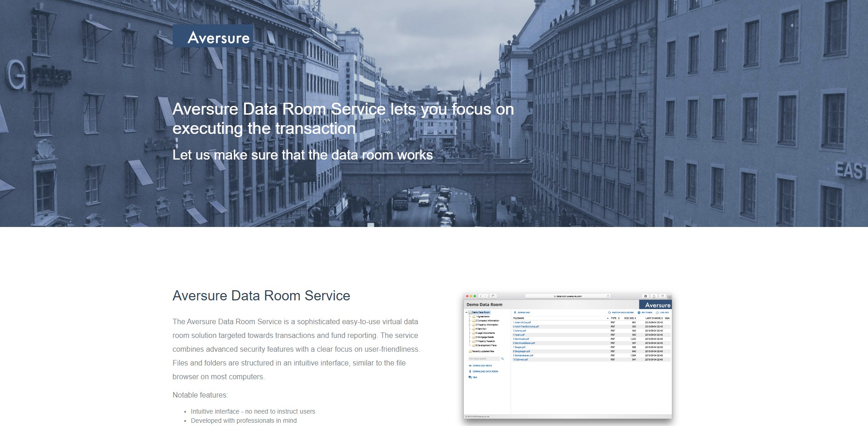Screen dimensions: 868x426
Task: Open Q&A via the chat bubble icon
Action: coord(470,377)
